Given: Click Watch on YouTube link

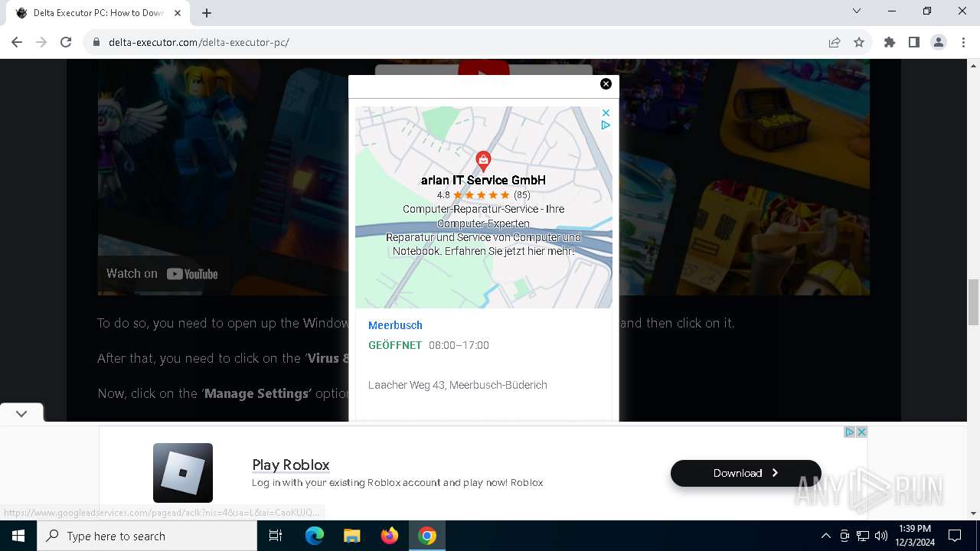Looking at the screenshot, I should 162,273.
